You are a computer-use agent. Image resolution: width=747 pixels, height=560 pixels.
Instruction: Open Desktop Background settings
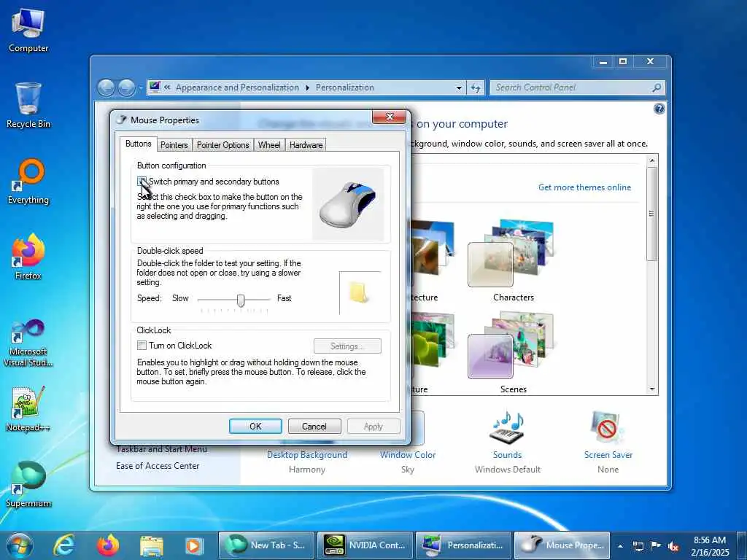tap(307, 455)
